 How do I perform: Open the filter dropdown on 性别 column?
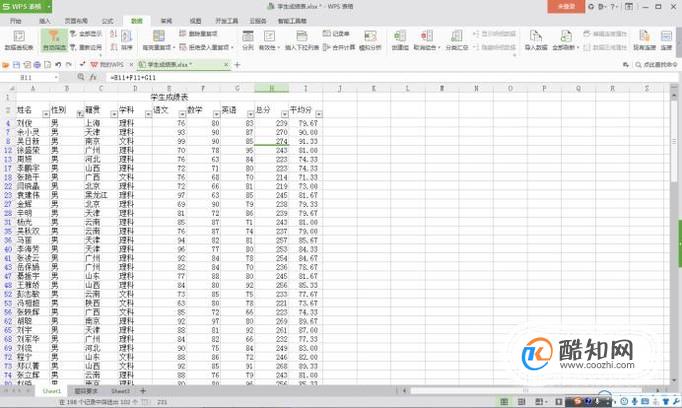pyautogui.click(x=80, y=114)
